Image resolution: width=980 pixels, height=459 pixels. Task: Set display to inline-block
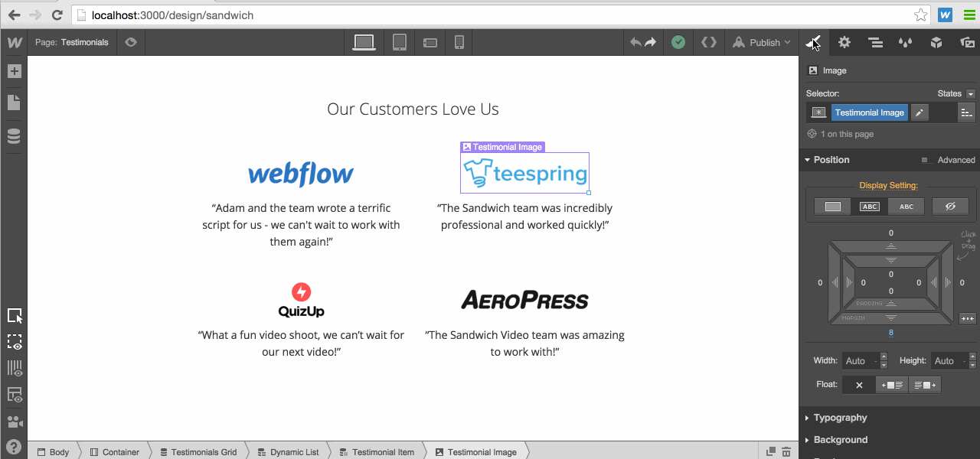pos(869,207)
